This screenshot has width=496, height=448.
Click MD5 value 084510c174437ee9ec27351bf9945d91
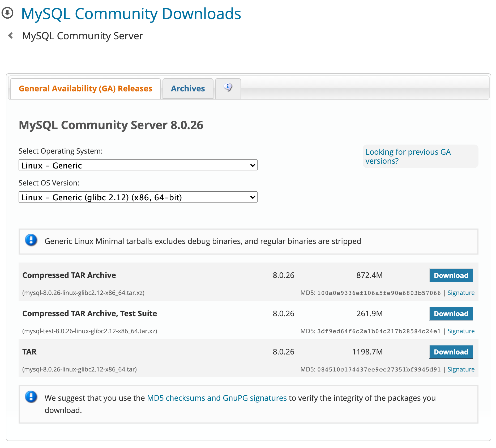coord(379,370)
